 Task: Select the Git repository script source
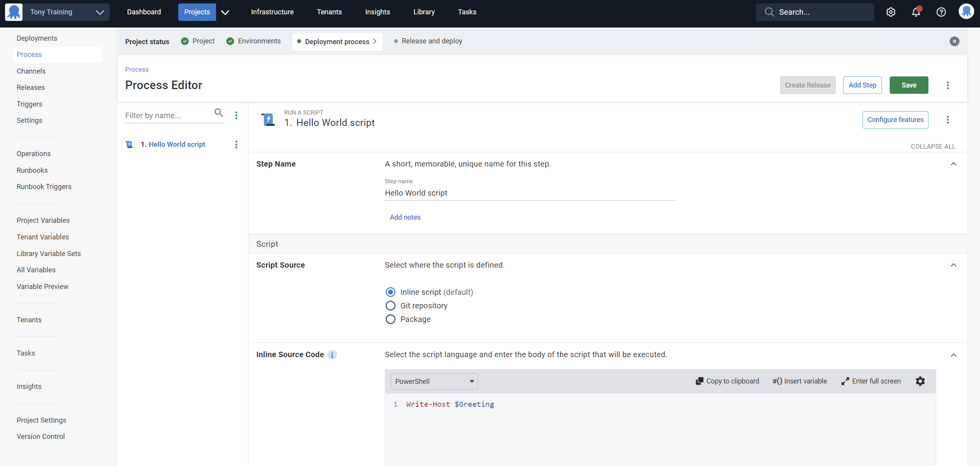pos(390,306)
